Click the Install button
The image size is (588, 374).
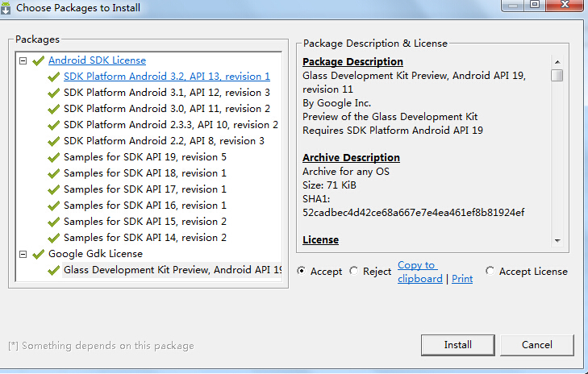click(x=458, y=345)
